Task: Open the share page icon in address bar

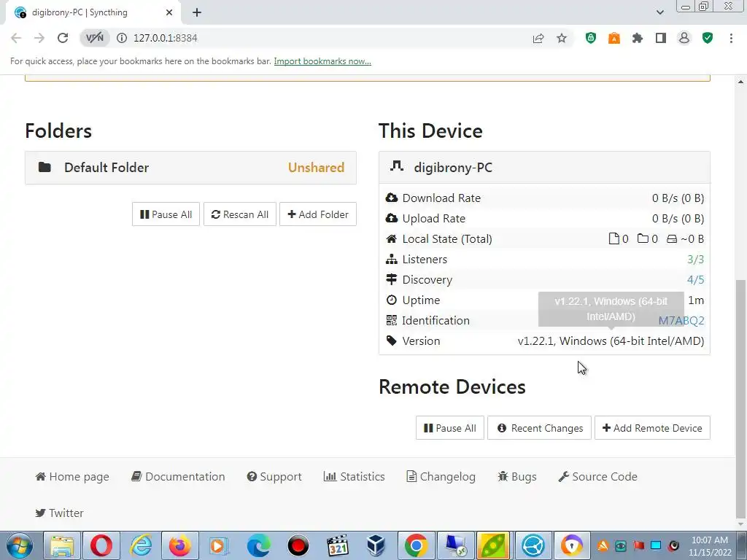Action: (538, 38)
